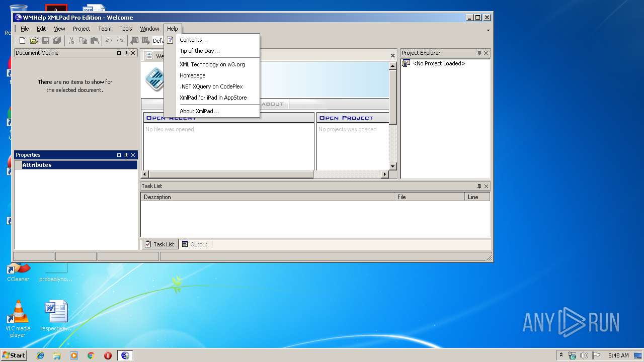Float the Document Outline panel window
The width and height of the screenshot is (644, 362).
(119, 53)
